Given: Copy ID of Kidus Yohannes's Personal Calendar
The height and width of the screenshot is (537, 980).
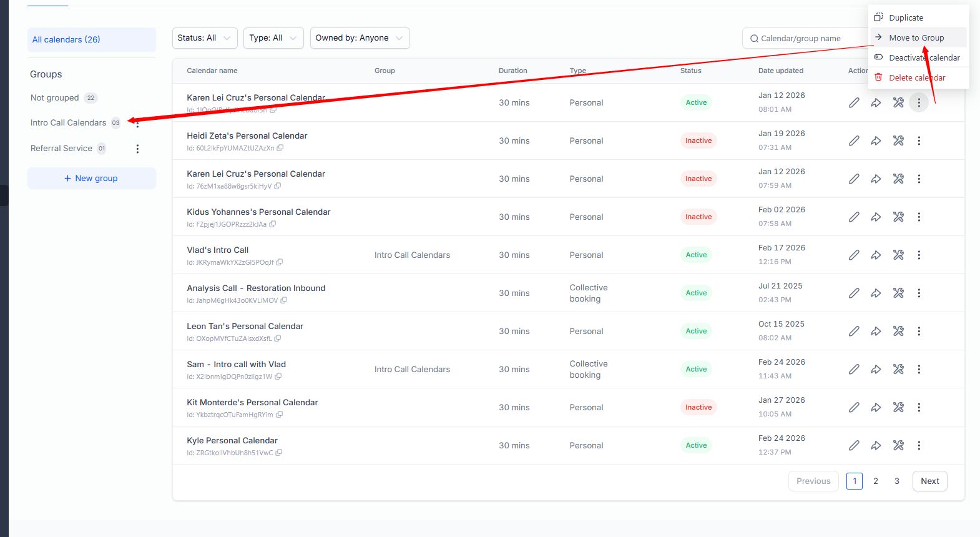Looking at the screenshot, I should tap(273, 224).
